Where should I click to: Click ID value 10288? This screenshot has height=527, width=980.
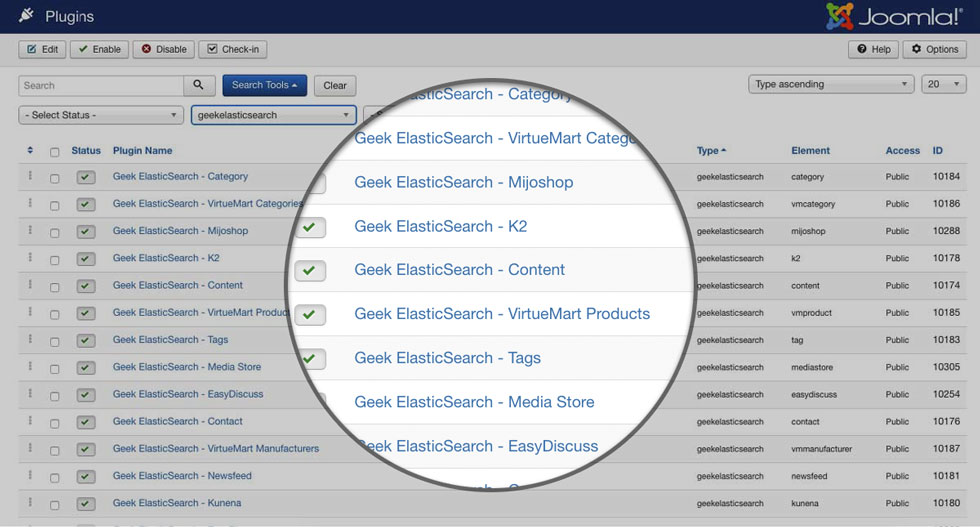(946, 231)
